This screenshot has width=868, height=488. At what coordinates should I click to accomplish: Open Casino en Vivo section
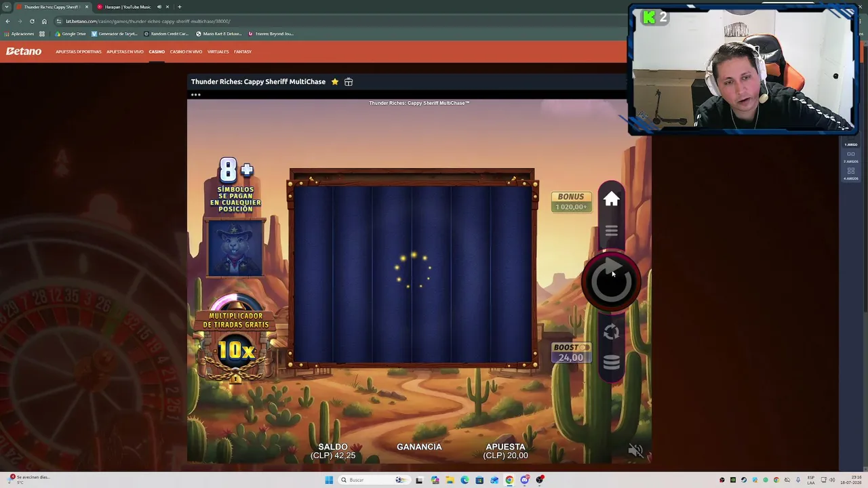point(186,52)
